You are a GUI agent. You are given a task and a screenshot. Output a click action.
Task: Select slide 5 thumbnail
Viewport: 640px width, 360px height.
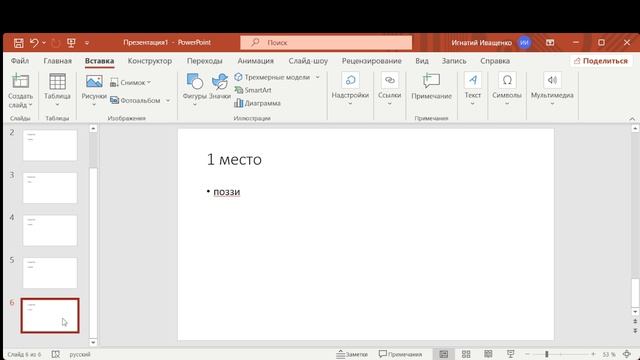pos(50,273)
